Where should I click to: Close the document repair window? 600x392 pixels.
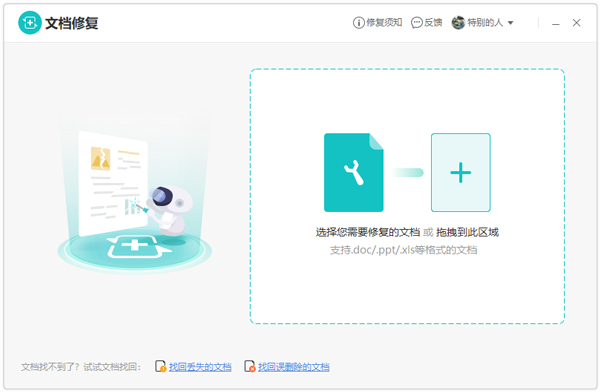[x=576, y=23]
